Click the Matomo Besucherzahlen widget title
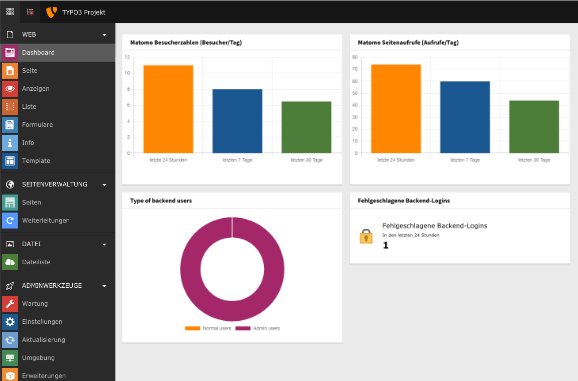 point(186,43)
